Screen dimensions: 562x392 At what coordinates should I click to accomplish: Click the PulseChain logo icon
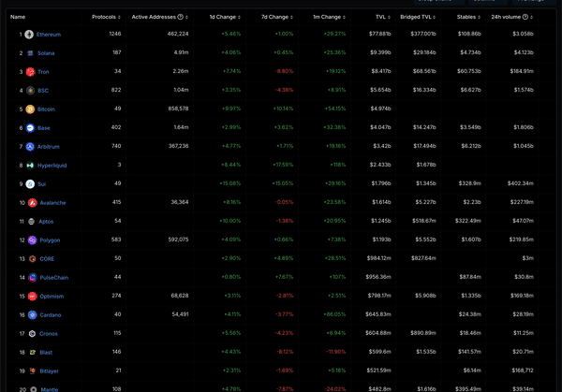[33, 278]
